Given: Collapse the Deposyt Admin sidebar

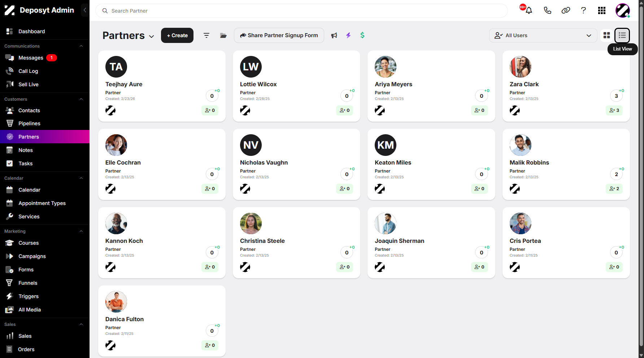Looking at the screenshot, I should 85,10.
